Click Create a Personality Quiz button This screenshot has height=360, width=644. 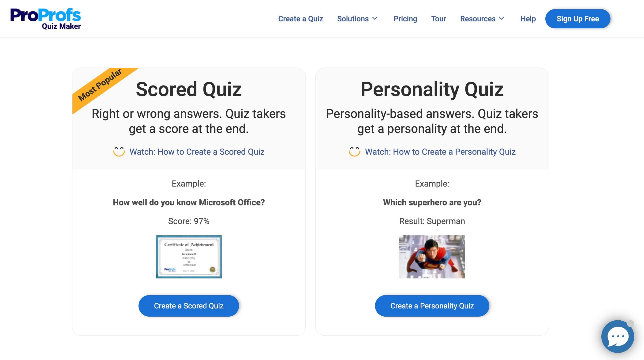pos(432,306)
